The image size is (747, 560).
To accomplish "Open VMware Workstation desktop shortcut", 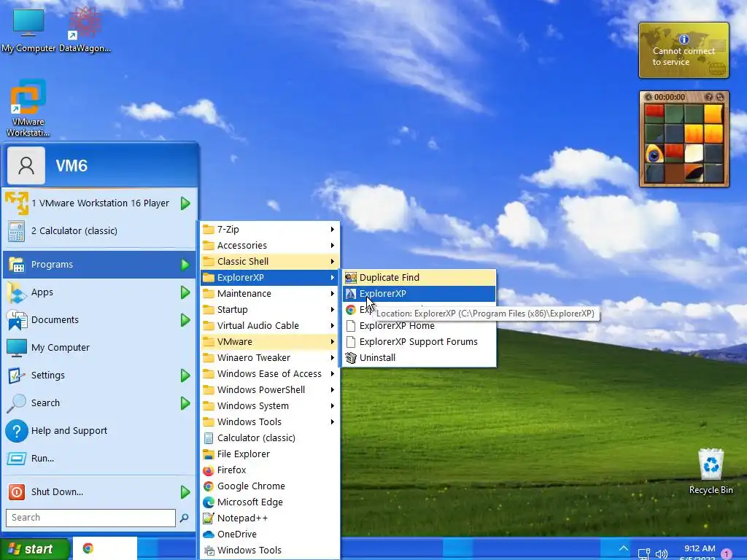I will tap(28, 108).
